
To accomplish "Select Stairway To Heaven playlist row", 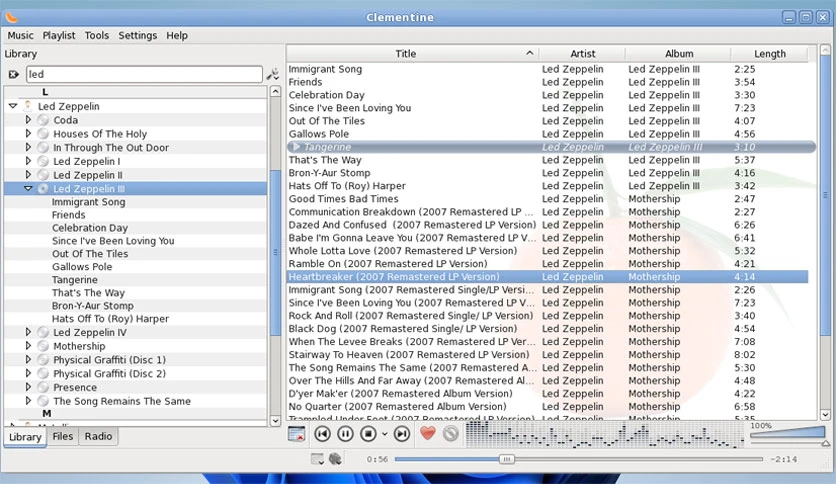I will (x=548, y=354).
